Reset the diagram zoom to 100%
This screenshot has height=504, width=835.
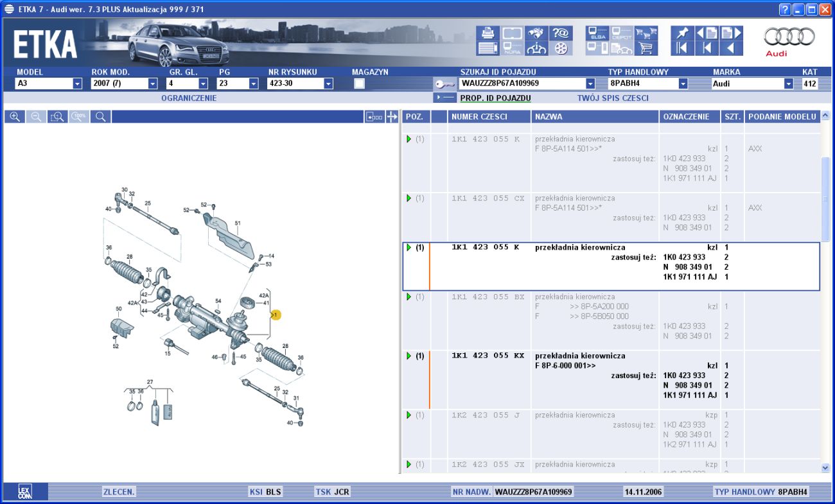[79, 117]
